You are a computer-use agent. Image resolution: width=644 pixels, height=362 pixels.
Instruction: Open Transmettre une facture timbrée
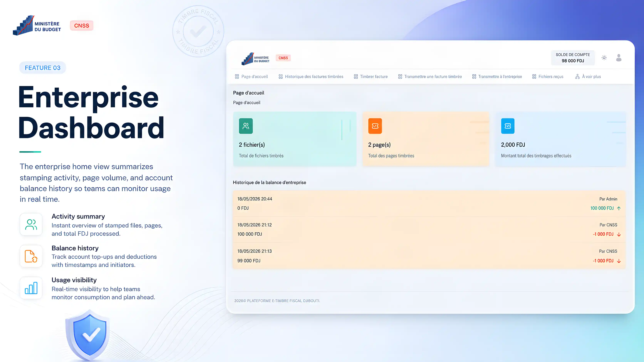[x=430, y=76]
